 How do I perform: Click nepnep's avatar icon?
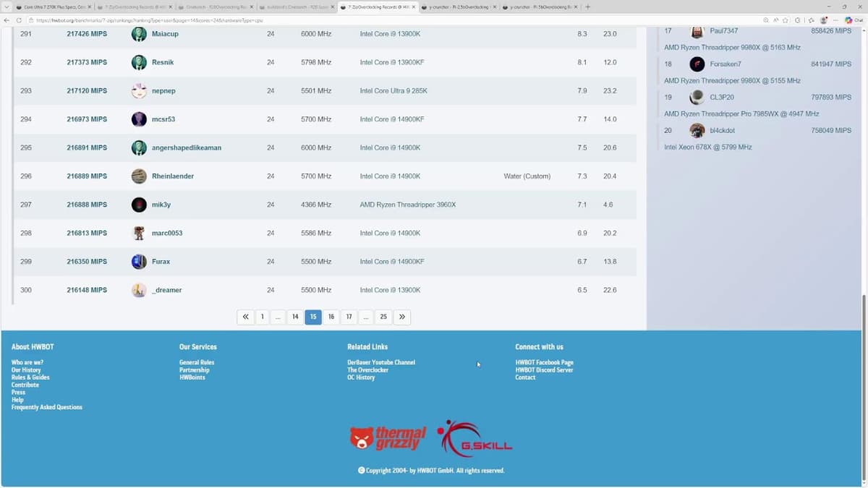(x=139, y=91)
